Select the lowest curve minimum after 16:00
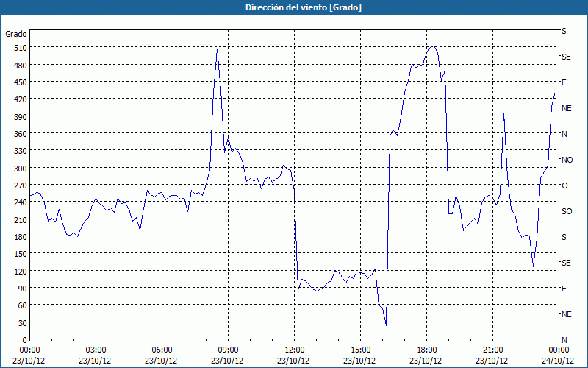The height and width of the screenshot is (368, 588). point(386,325)
